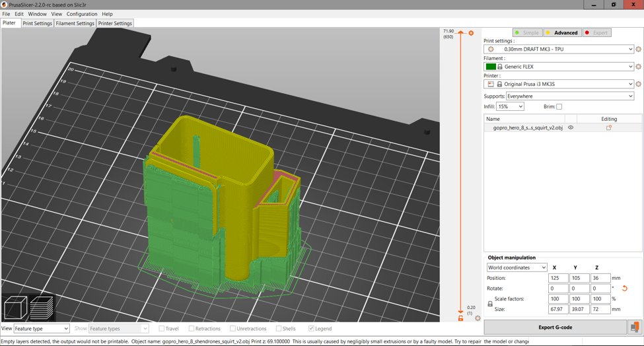
Task: Open the View menu
Action: click(57, 14)
